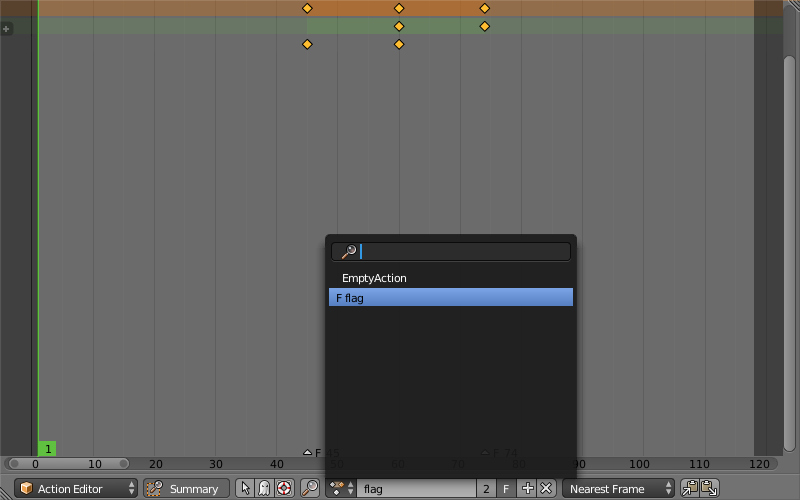800x500 pixels.
Task: Select F flag from the action list
Action: click(451, 297)
